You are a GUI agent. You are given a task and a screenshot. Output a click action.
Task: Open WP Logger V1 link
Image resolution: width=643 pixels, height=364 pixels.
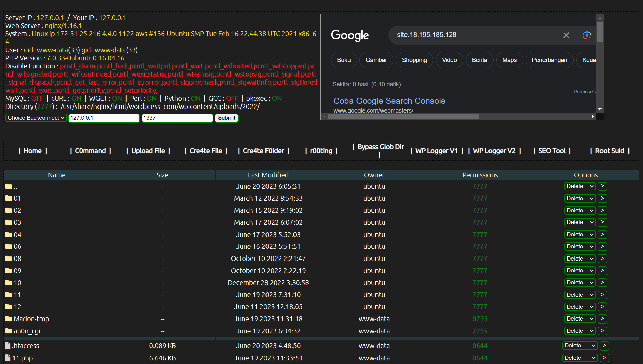tap(437, 151)
